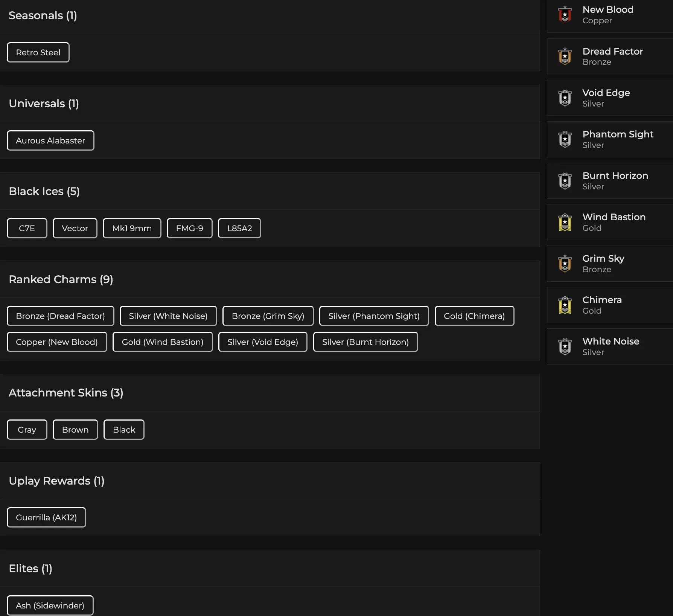The height and width of the screenshot is (616, 673).
Task: Choose the Vector black ice tag
Action: (75, 228)
